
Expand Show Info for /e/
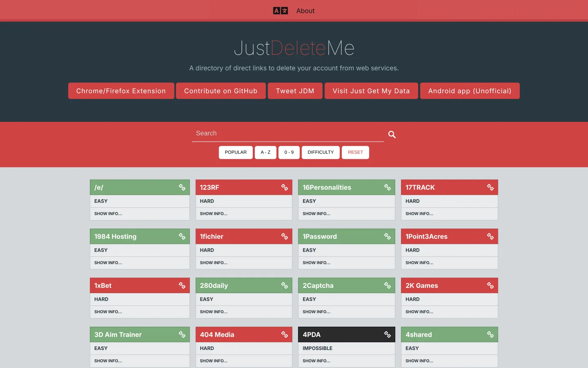108,214
